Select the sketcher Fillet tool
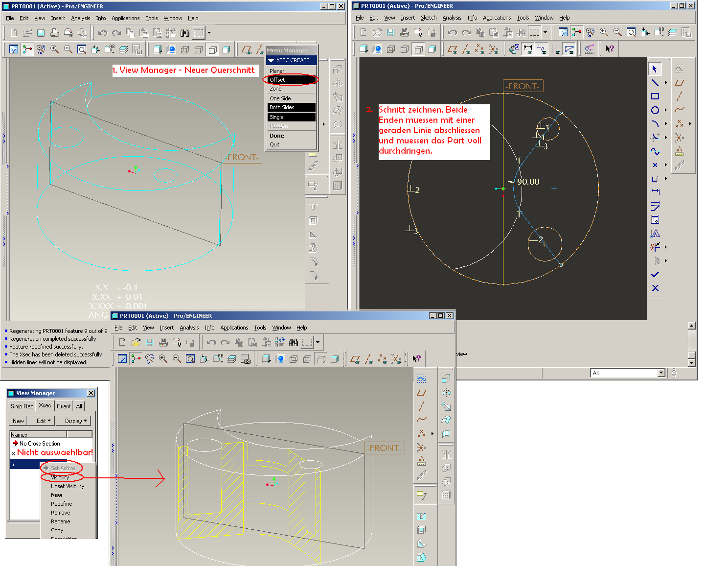 [655, 138]
